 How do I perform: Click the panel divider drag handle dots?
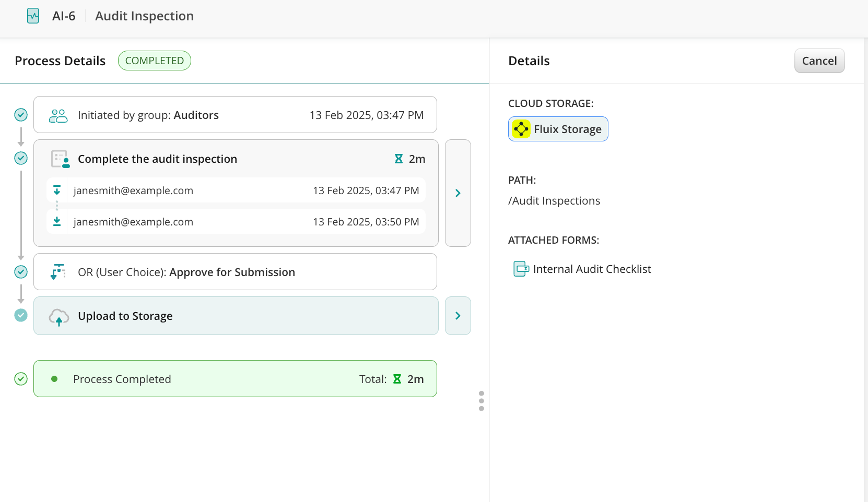point(481,401)
